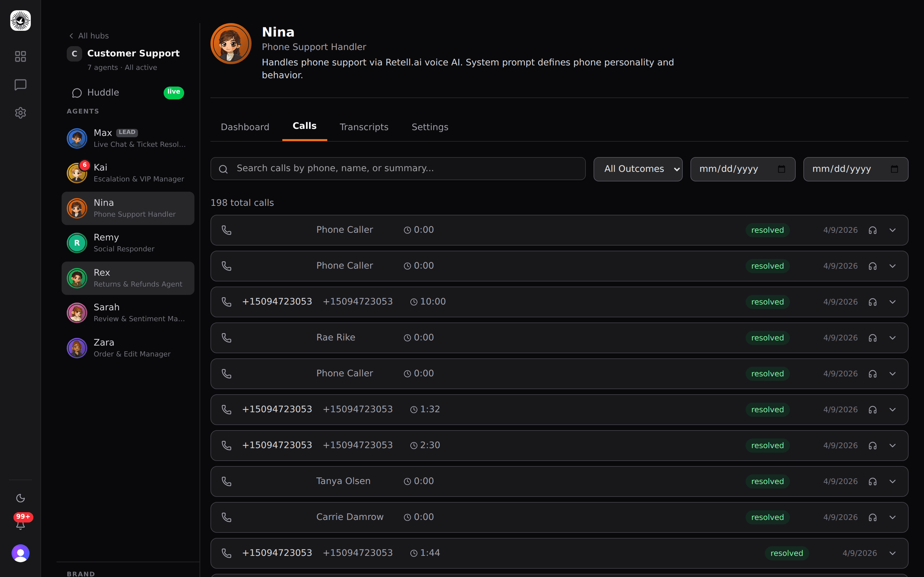924x577 pixels.
Task: Expand the Carrie Damrow call row
Action: [893, 517]
